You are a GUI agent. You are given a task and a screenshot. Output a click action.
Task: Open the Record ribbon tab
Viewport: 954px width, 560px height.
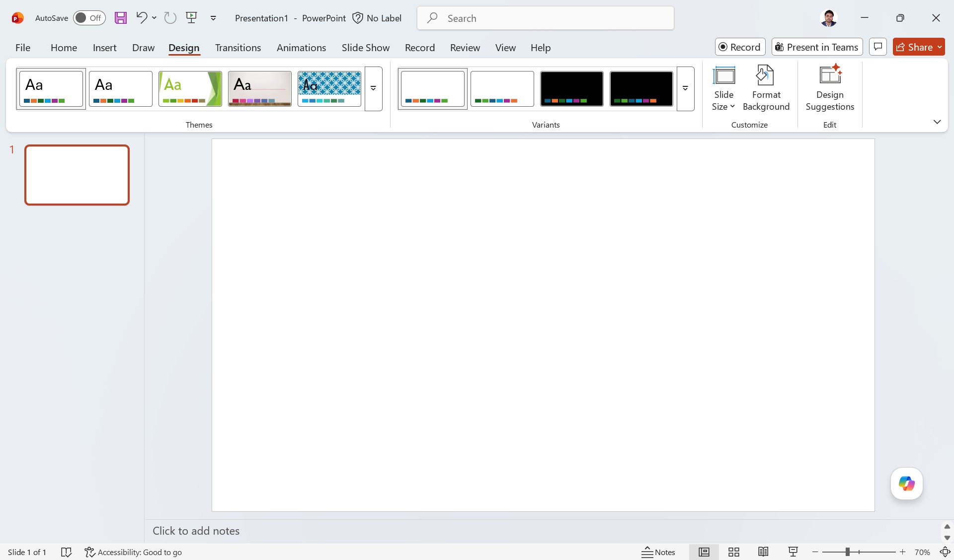(420, 48)
